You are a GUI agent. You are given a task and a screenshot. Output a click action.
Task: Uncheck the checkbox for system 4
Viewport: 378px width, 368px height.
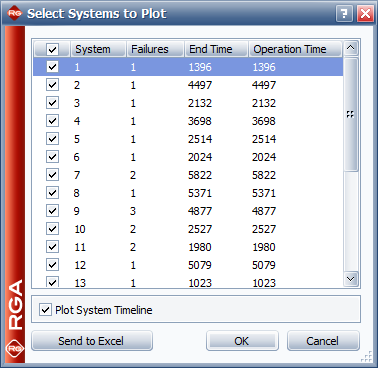click(x=52, y=121)
